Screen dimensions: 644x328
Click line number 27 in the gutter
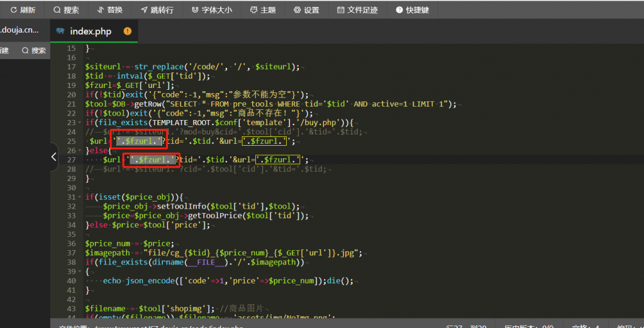point(71,160)
